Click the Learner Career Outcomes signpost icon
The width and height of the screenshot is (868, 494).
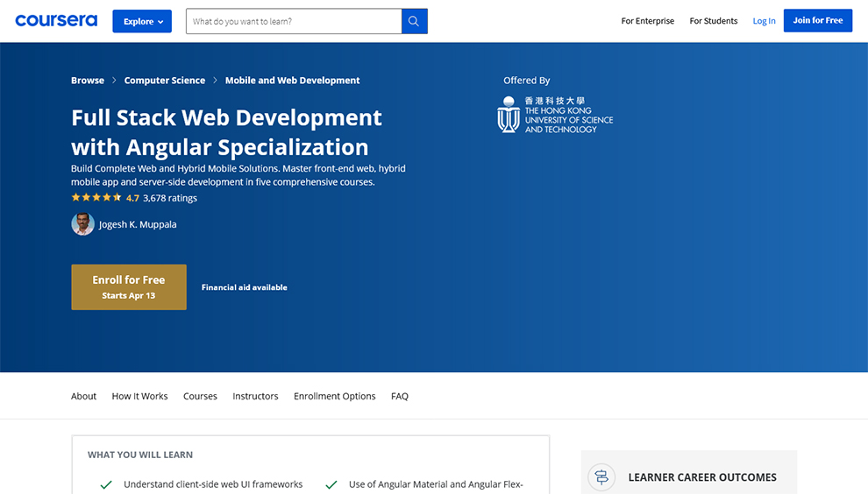pyautogui.click(x=601, y=477)
